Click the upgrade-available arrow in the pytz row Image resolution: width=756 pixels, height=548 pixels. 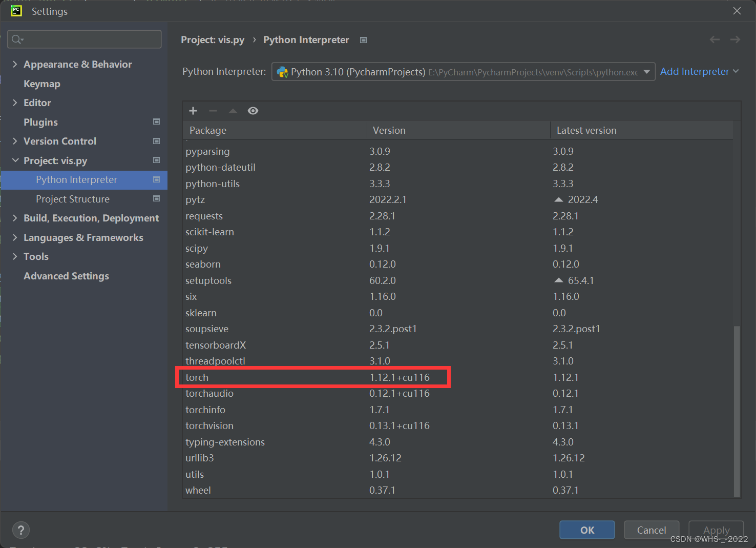coord(559,199)
